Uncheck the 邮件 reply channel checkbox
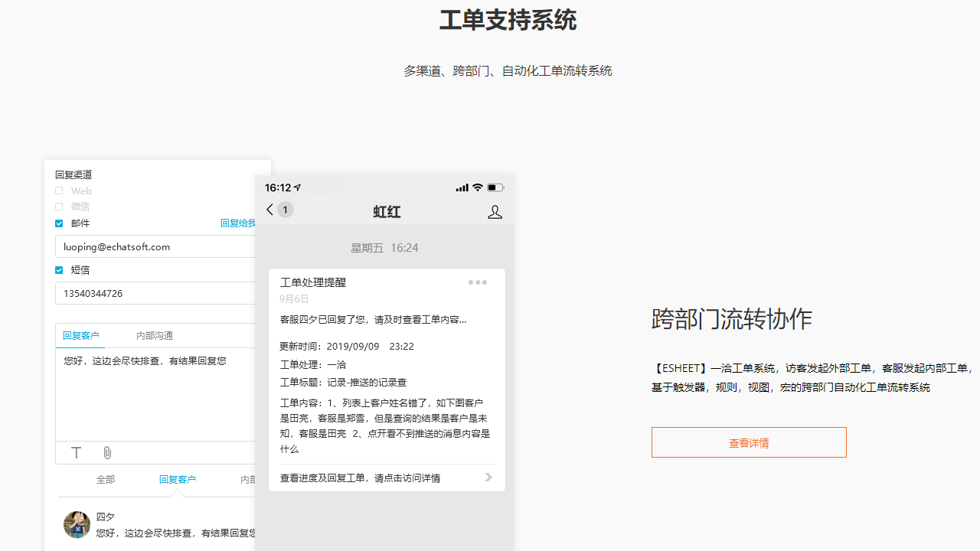 [x=58, y=223]
